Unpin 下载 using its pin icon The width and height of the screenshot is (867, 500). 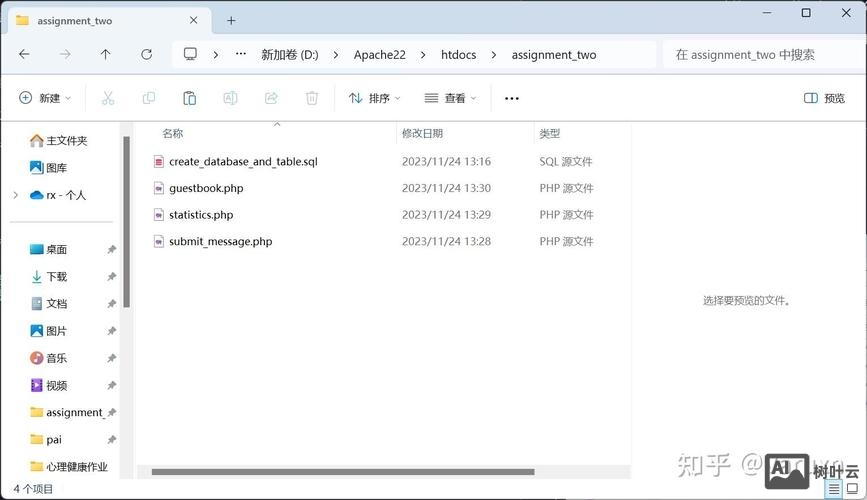112,277
